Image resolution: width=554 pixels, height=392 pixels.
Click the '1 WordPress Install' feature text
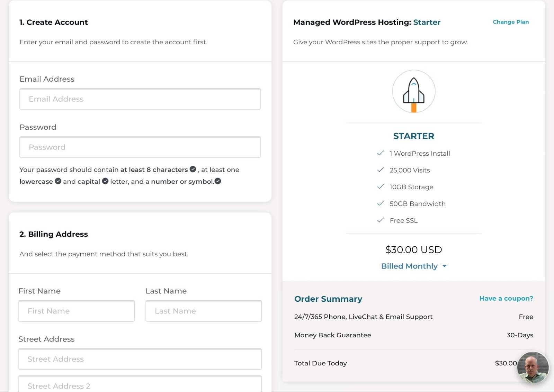[x=420, y=153]
